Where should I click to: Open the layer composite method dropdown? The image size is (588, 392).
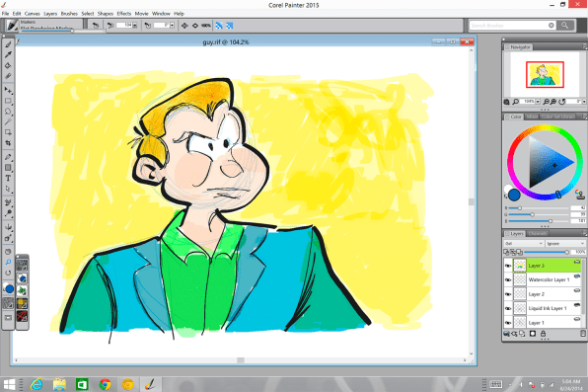(x=524, y=244)
